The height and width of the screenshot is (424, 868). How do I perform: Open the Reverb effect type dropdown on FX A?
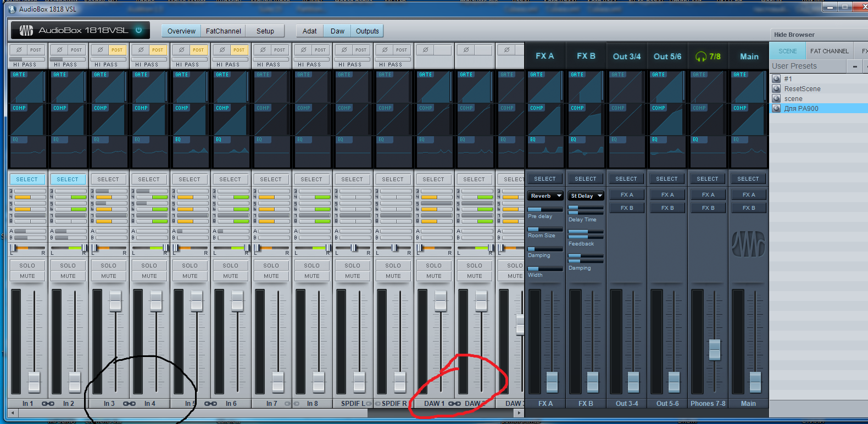(546, 196)
